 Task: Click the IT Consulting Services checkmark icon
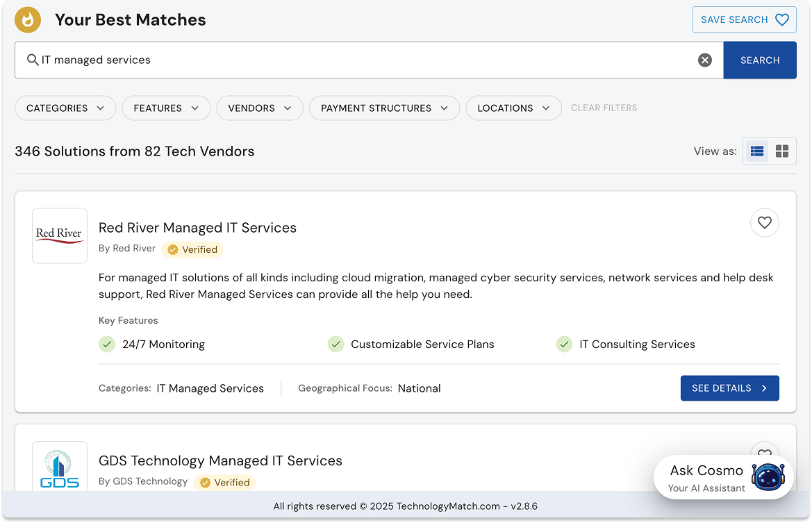564,344
